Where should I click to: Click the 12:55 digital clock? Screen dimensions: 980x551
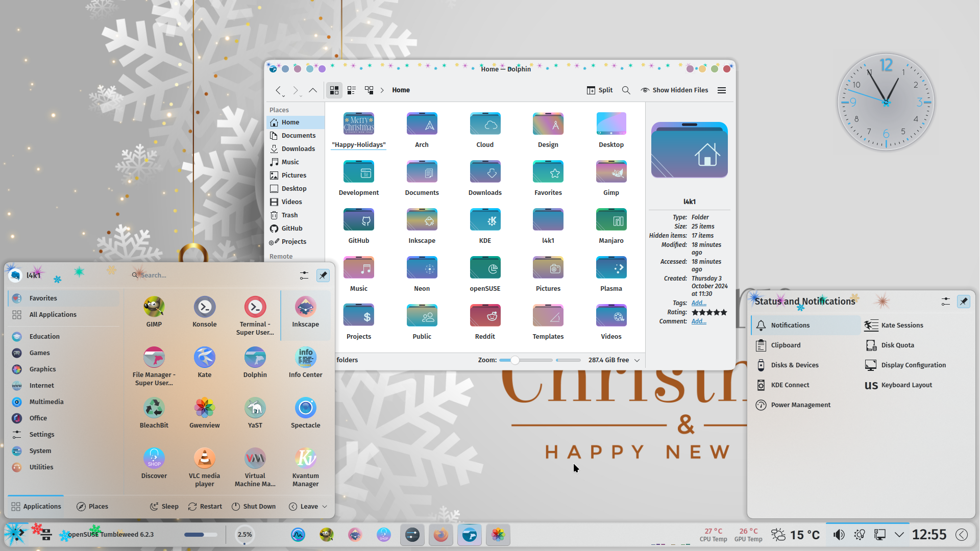[x=929, y=535]
